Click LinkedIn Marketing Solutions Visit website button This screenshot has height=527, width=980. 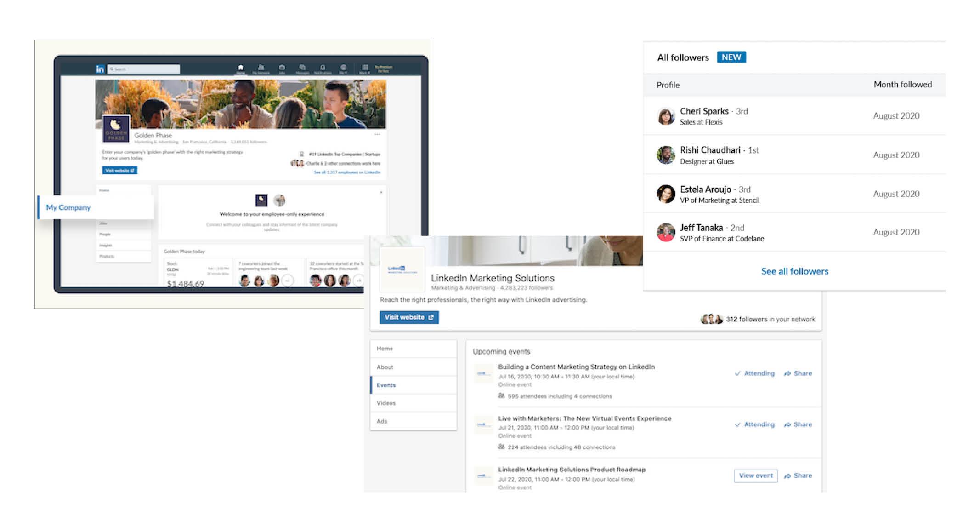click(x=409, y=317)
